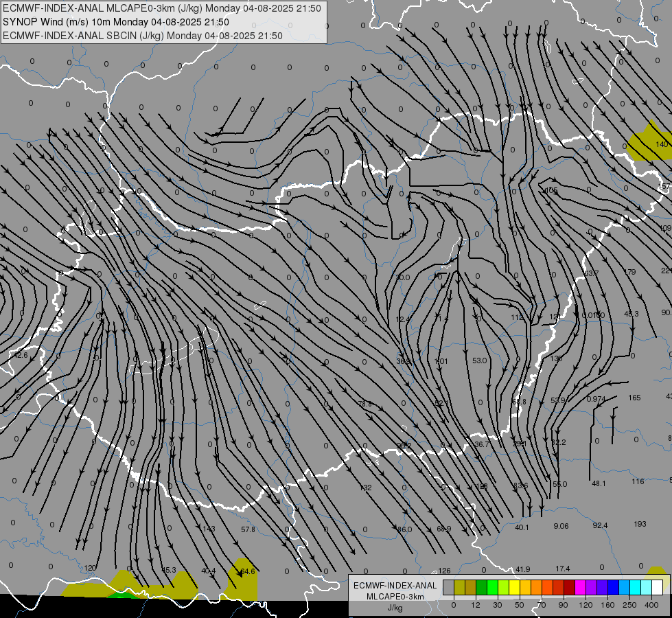Image resolution: width=672 pixels, height=618 pixels.
Task: Click the map value 179
Action: pos(630,272)
